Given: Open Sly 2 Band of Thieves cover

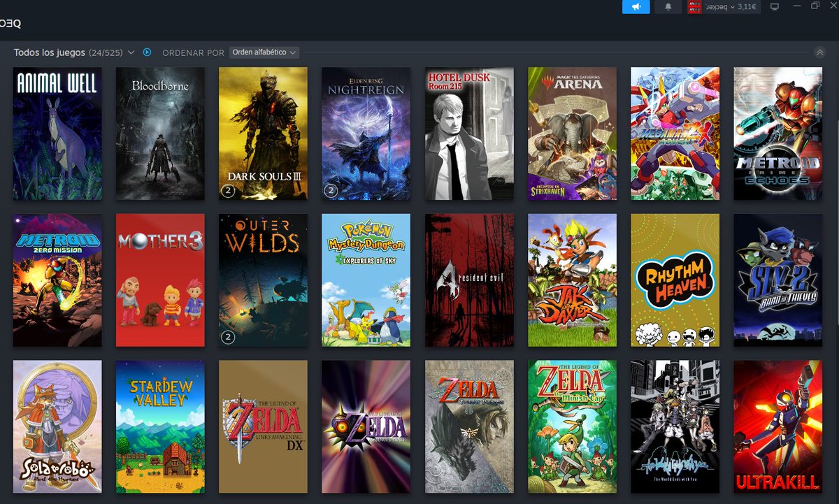Looking at the screenshot, I should tap(777, 280).
